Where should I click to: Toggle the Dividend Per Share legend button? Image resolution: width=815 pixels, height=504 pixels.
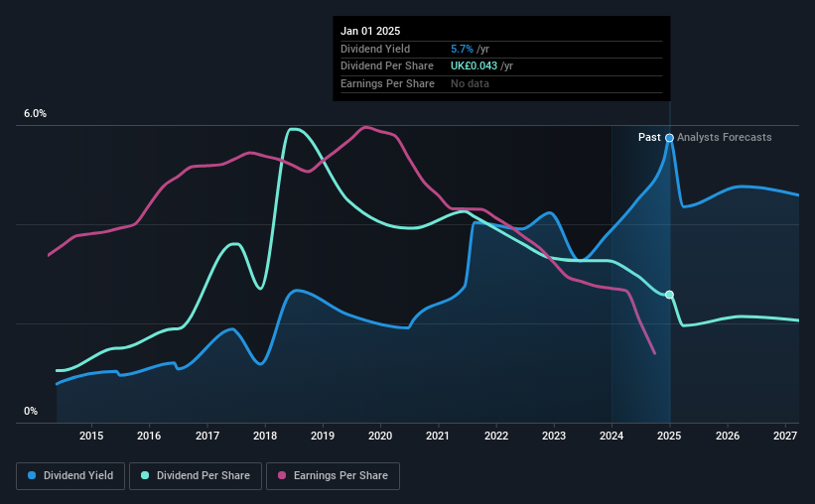[x=196, y=476]
